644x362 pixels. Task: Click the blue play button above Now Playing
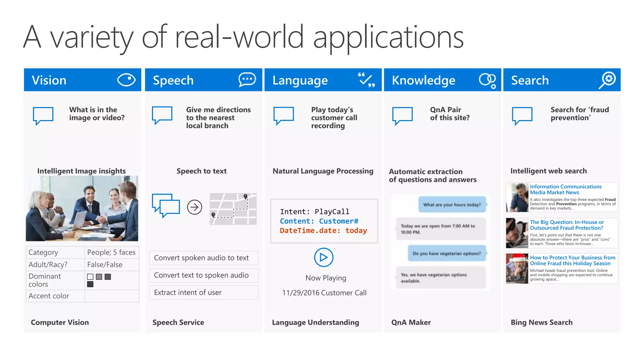coord(324,257)
